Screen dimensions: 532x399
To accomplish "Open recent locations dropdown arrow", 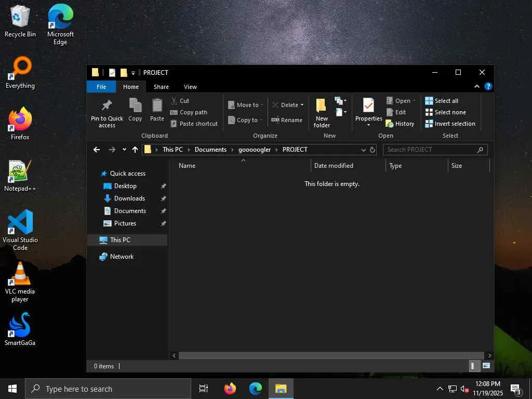I will tap(124, 150).
